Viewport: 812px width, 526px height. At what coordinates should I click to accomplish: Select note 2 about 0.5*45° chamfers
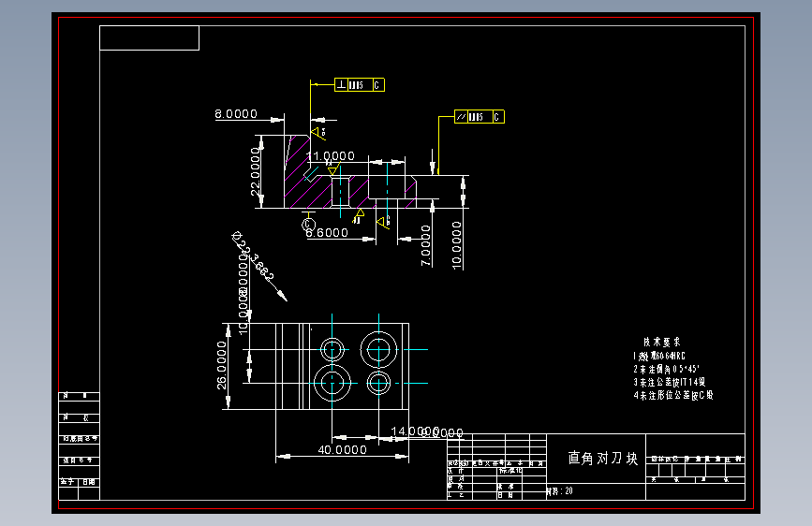[x=666, y=369]
